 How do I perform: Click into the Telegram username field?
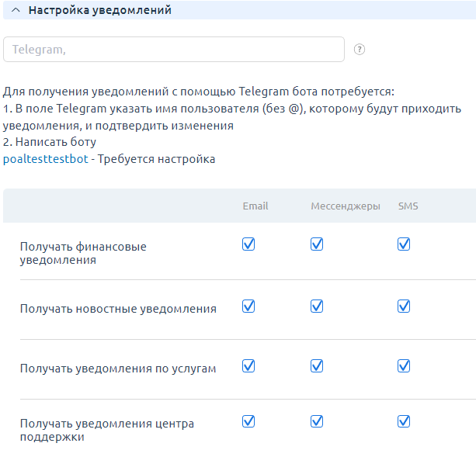(x=174, y=50)
